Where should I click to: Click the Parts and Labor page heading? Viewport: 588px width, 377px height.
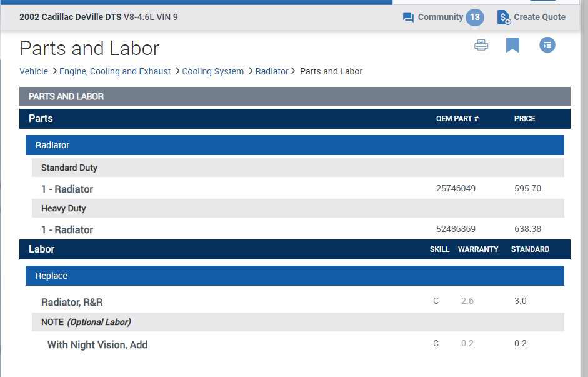click(x=89, y=48)
